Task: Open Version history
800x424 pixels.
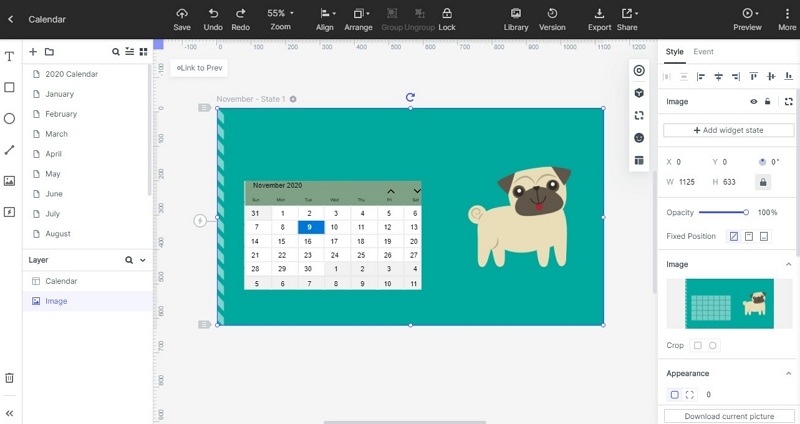Action: pos(552,20)
